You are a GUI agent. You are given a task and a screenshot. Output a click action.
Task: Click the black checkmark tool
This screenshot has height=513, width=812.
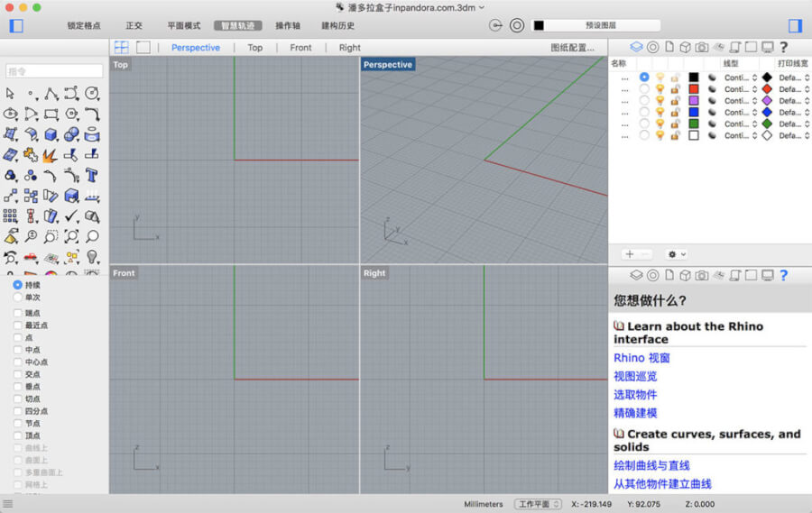click(x=71, y=215)
